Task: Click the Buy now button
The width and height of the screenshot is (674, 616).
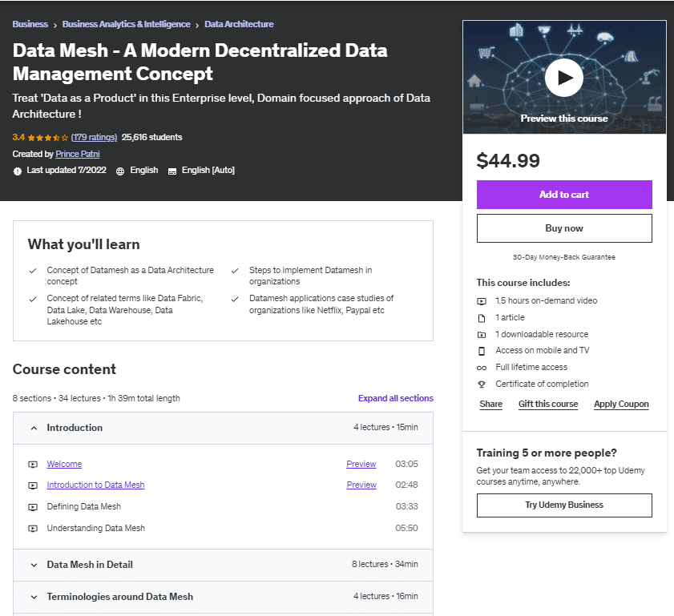Action: 564,228
